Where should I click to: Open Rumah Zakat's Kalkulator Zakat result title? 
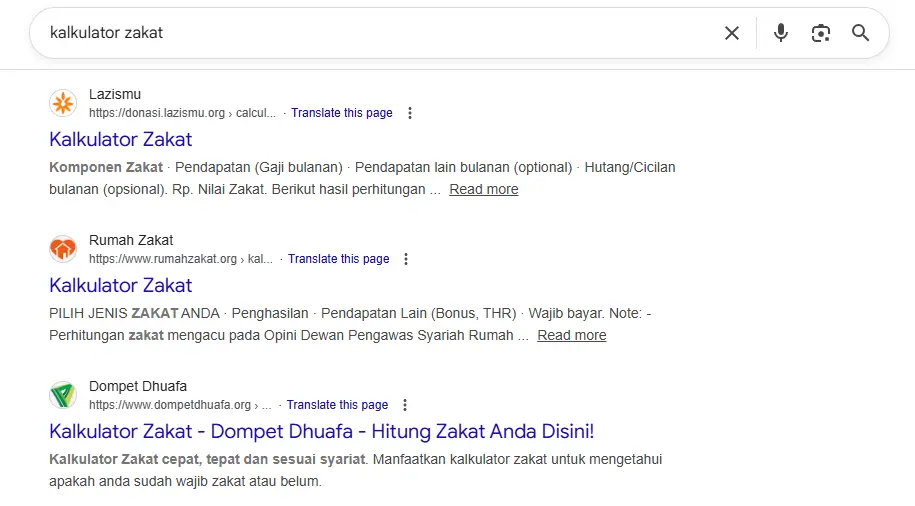pyautogui.click(x=121, y=285)
